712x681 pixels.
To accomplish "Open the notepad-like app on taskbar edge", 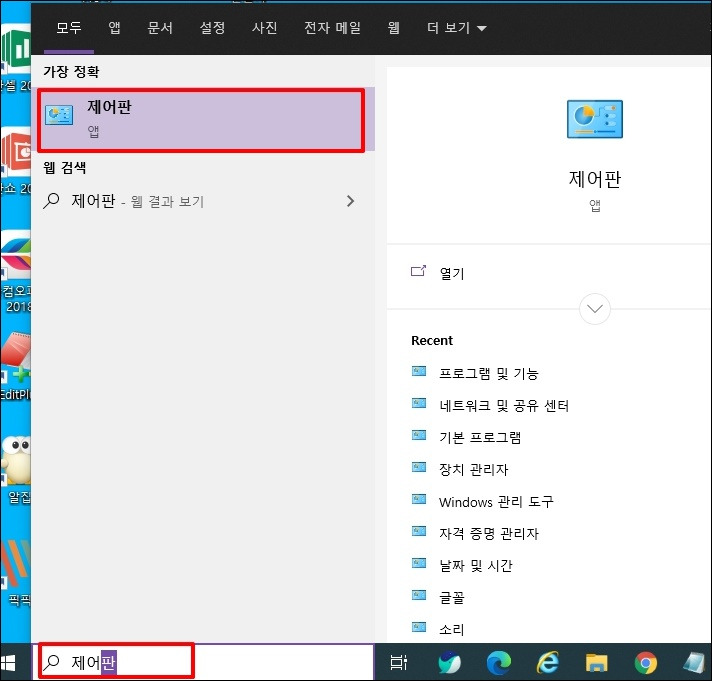I will pos(695,663).
